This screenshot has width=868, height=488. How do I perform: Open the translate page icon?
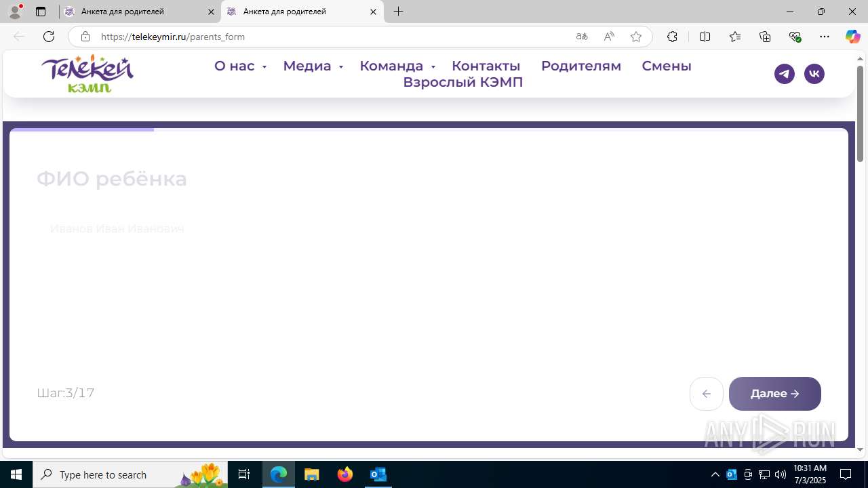pos(582,37)
